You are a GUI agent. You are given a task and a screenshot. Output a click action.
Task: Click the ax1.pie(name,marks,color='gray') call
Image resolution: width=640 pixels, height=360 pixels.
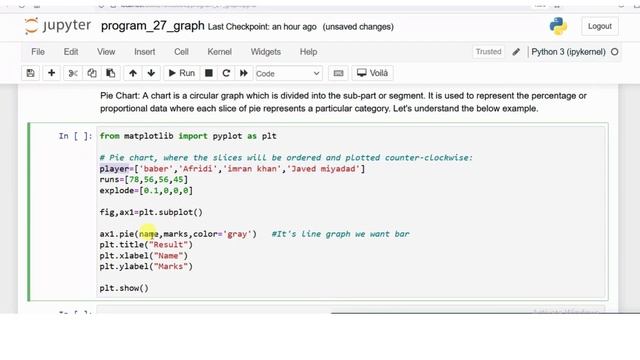(178, 234)
